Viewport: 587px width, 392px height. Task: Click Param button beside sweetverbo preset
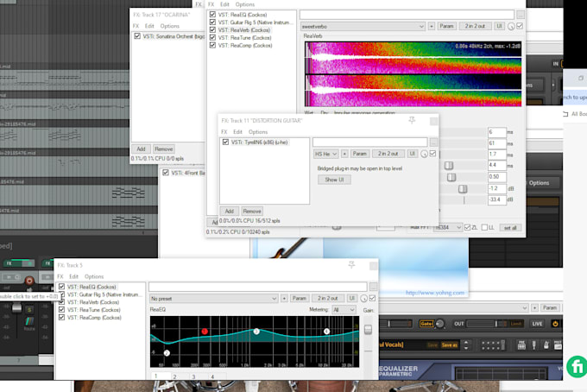(x=446, y=26)
